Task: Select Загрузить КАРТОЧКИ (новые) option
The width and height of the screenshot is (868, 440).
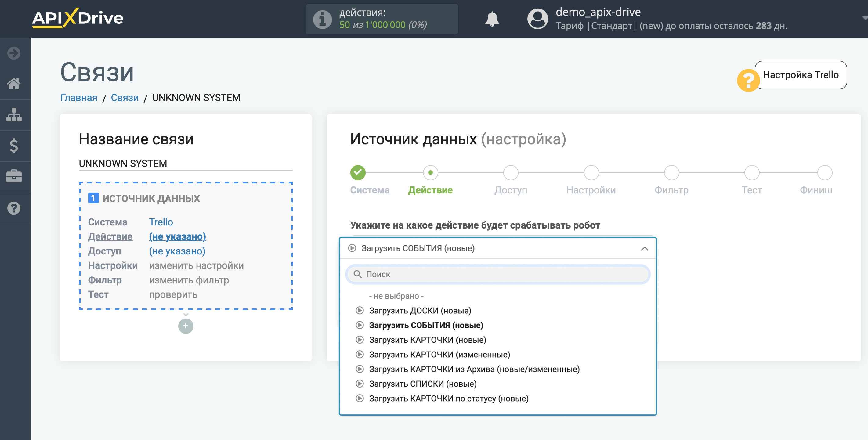Action: tap(427, 340)
